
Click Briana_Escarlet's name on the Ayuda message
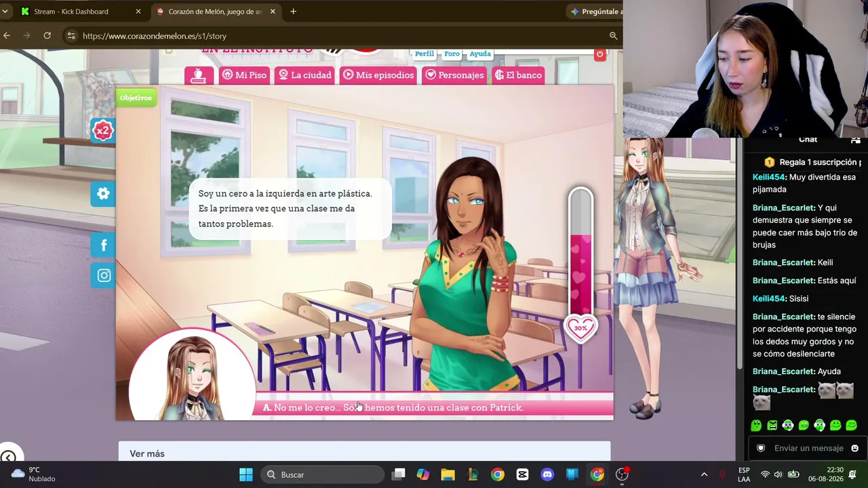783,371
